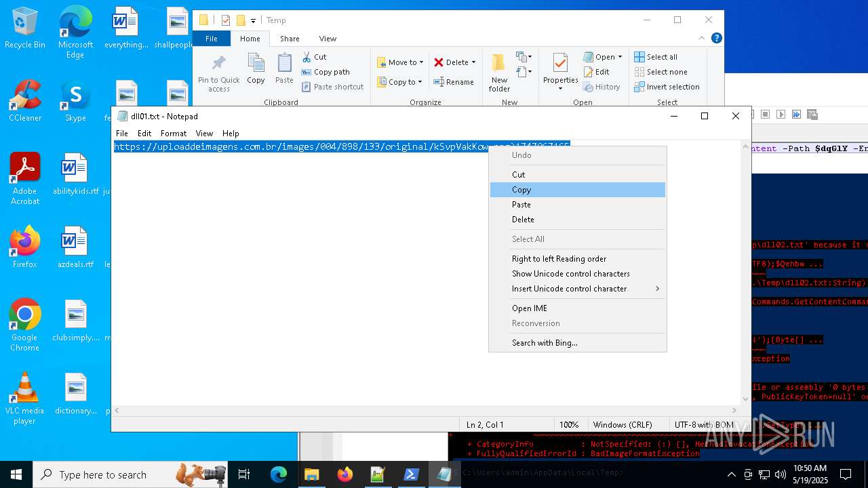
Task: Choose Open IME from context menu
Action: pos(578,308)
